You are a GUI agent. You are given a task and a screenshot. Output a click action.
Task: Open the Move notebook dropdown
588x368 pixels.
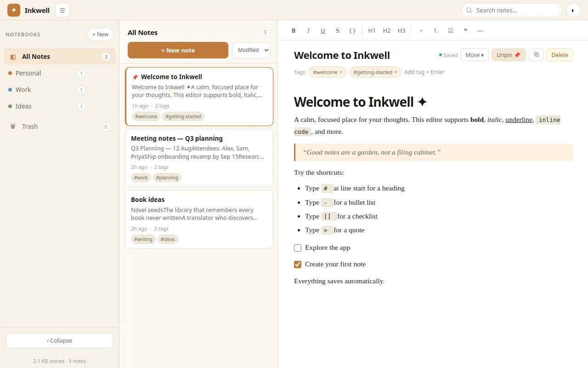(x=475, y=55)
